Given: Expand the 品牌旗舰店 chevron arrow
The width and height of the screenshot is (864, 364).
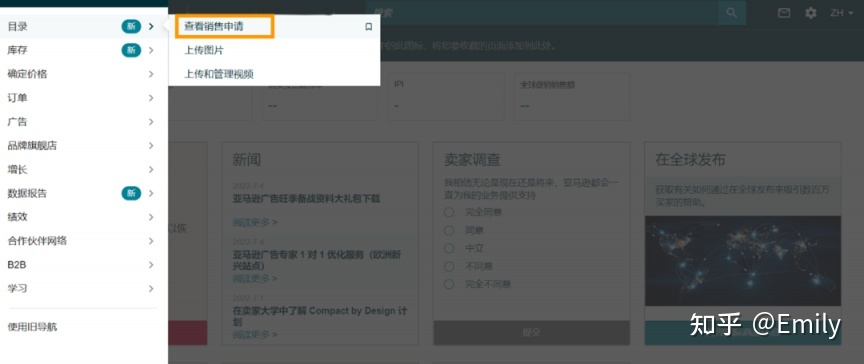Looking at the screenshot, I should pyautogui.click(x=151, y=145).
